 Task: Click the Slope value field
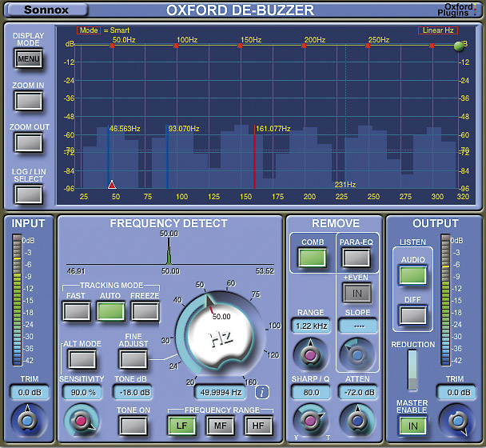(x=358, y=326)
